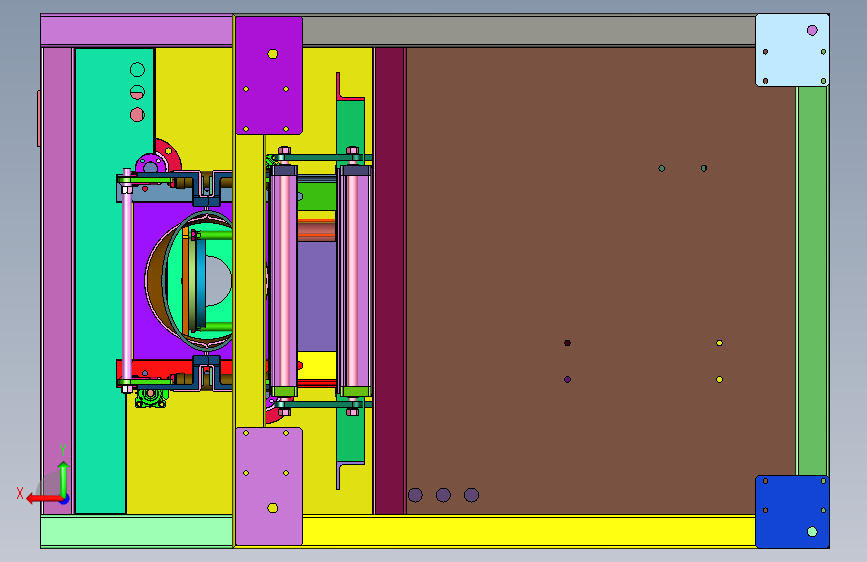
Task: Select the empty outlined circle on turquoise panel
Action: point(137,70)
